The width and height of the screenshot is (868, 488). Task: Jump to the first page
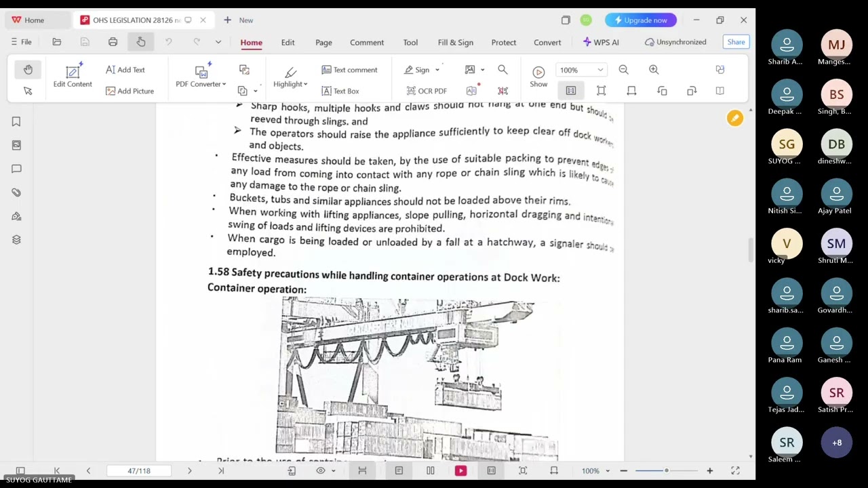[x=57, y=470]
